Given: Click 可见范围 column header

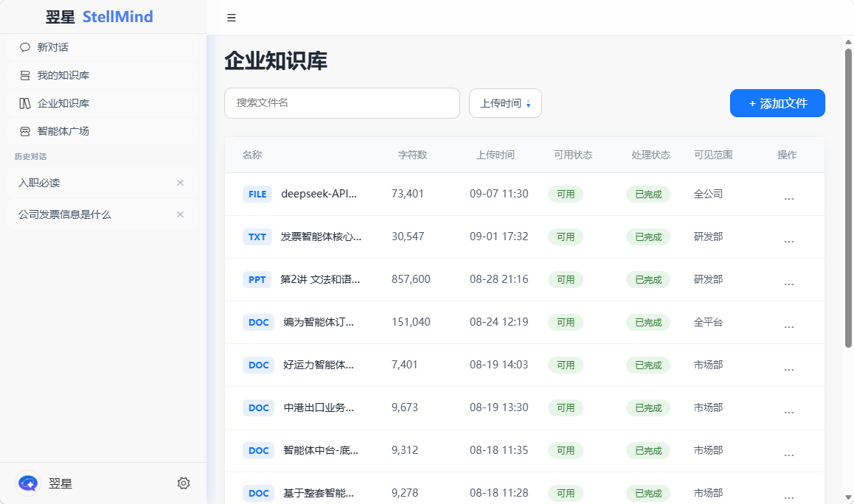Looking at the screenshot, I should click(713, 155).
